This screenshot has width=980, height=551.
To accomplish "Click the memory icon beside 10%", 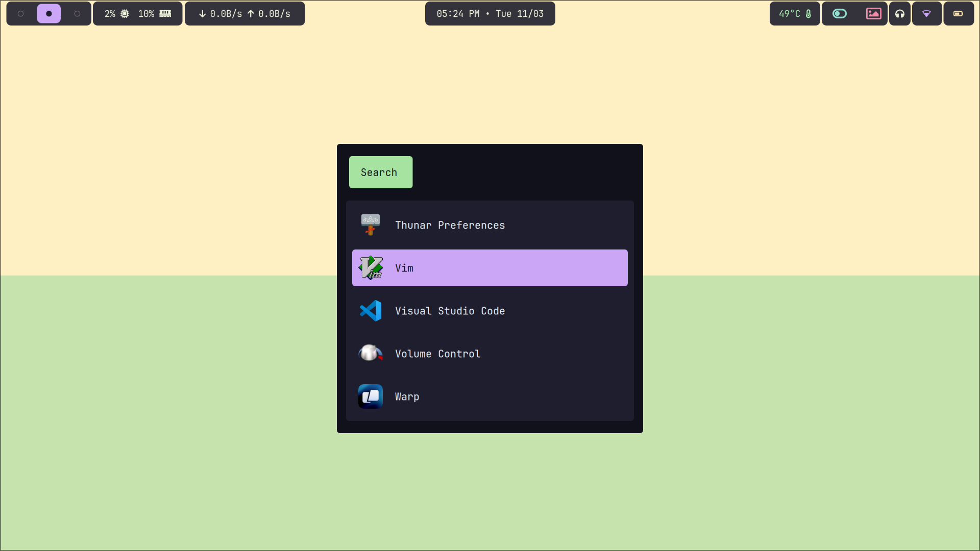I will tap(165, 14).
